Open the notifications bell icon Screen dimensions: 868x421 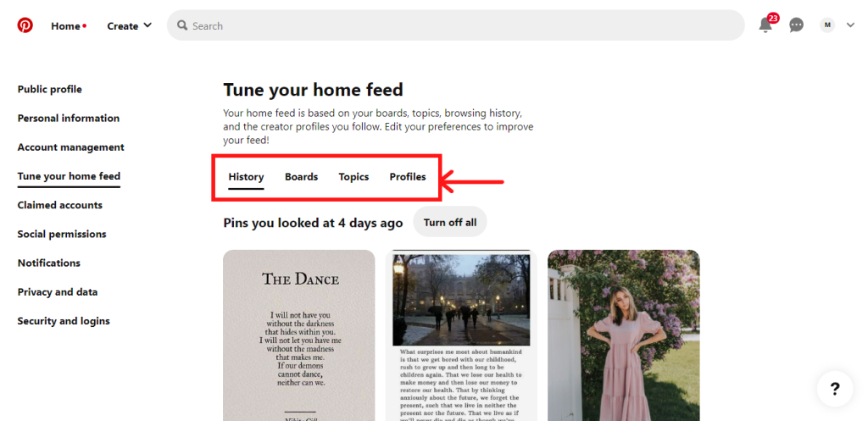pos(766,25)
